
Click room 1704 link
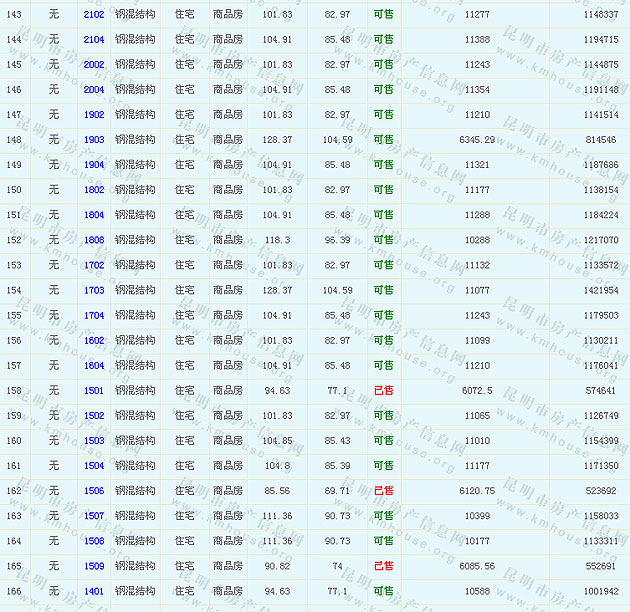pyautogui.click(x=93, y=316)
